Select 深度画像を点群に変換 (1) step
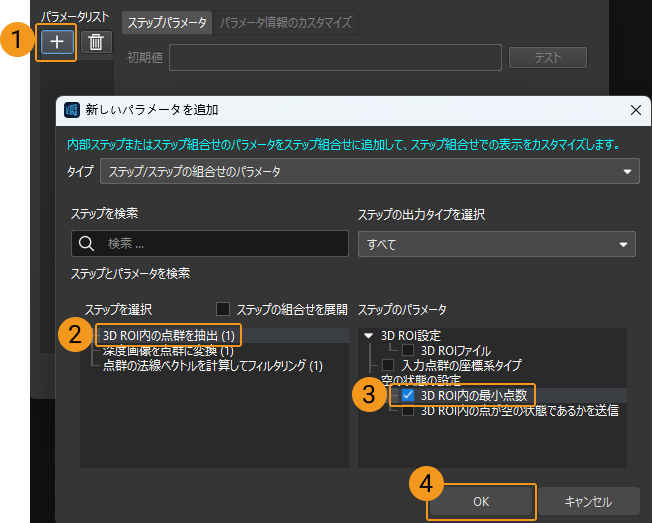652x523 pixels. coord(168,351)
